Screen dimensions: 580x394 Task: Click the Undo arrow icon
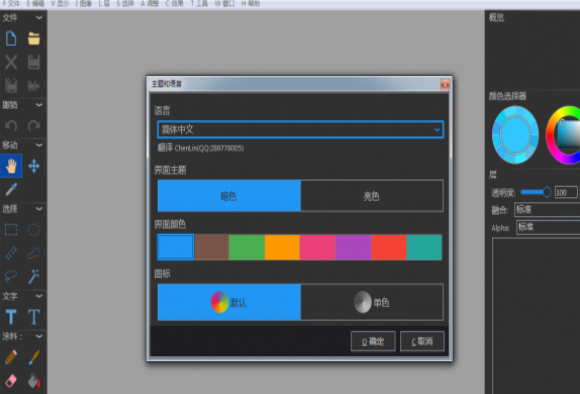11,126
